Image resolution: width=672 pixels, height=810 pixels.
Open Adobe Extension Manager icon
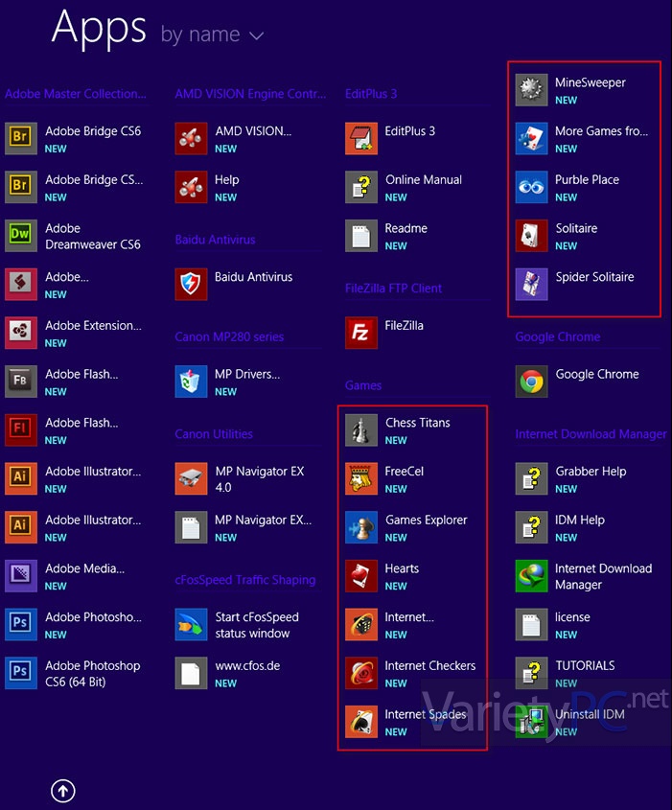coord(21,333)
